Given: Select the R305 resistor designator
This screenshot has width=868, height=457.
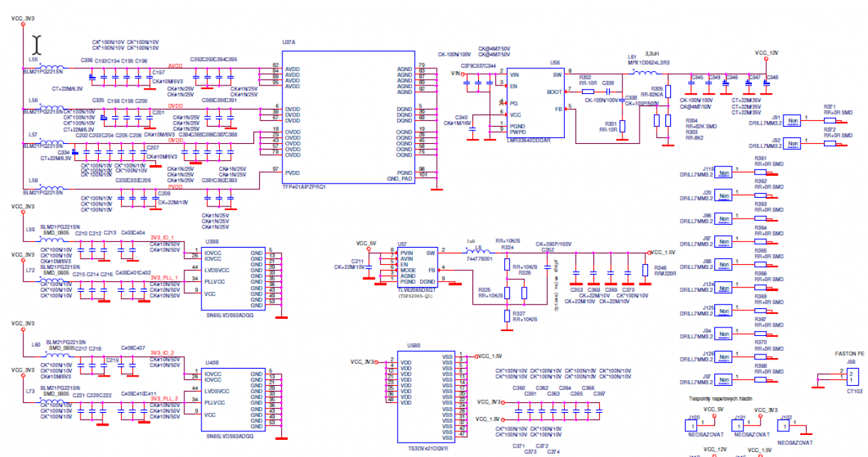Looking at the screenshot, I should (x=657, y=89).
